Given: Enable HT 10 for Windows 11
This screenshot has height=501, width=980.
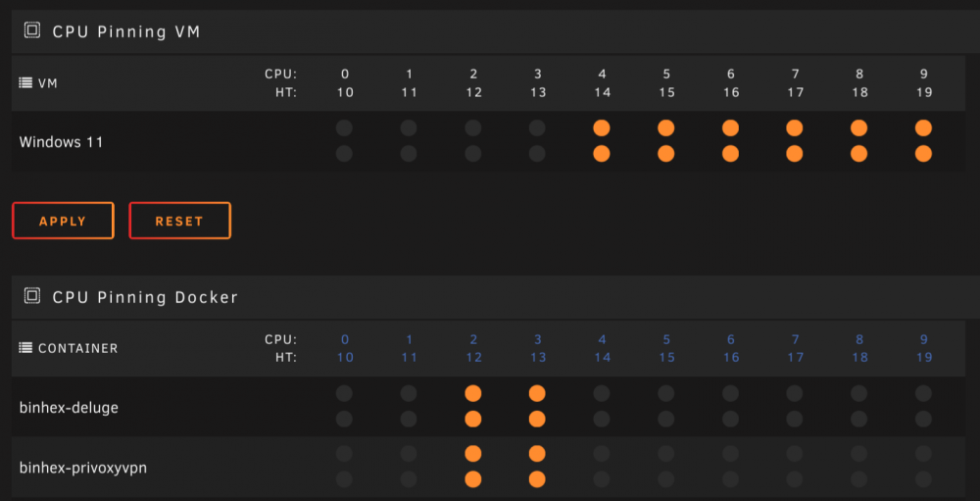Looking at the screenshot, I should [x=344, y=153].
